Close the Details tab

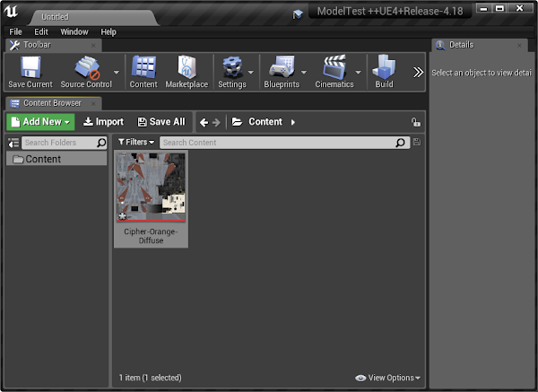(x=519, y=46)
